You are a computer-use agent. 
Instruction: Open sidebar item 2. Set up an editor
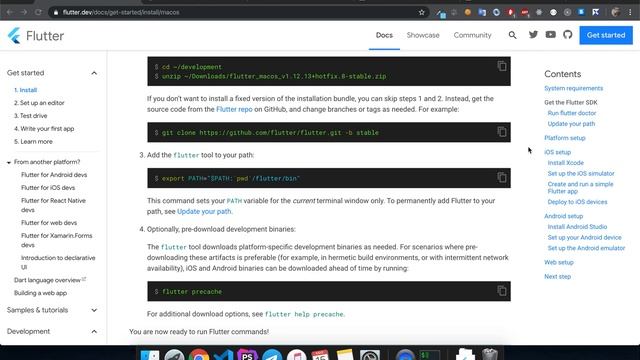pos(39,103)
